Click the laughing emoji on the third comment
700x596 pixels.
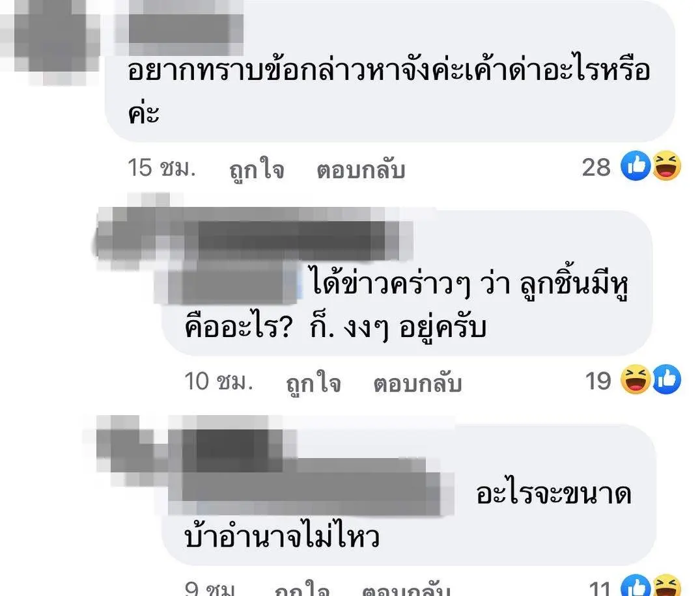point(667,586)
